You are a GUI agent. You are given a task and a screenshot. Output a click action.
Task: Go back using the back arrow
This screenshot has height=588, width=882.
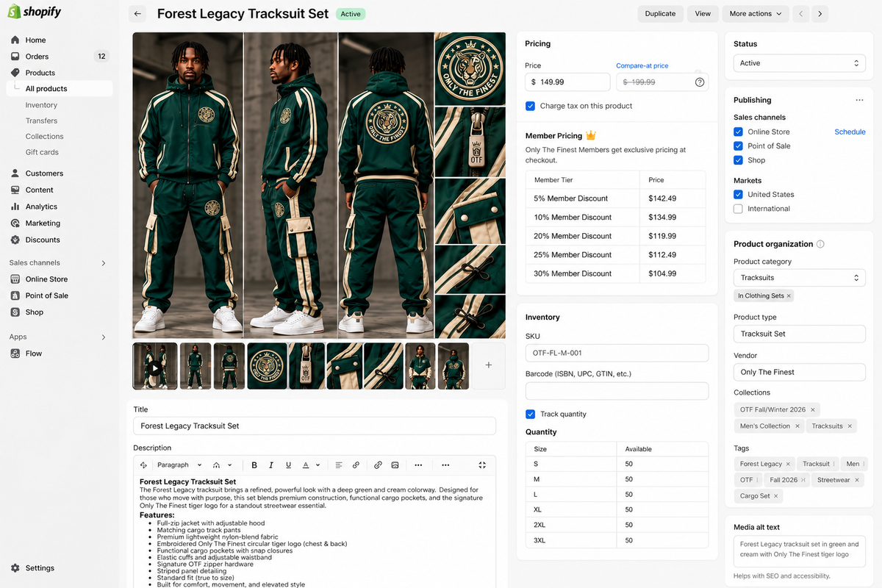(137, 13)
